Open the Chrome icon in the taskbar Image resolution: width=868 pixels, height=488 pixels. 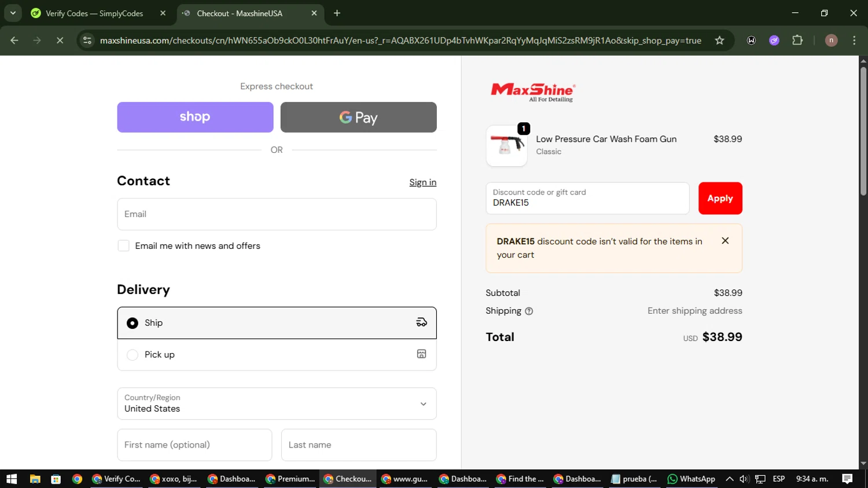point(77,479)
